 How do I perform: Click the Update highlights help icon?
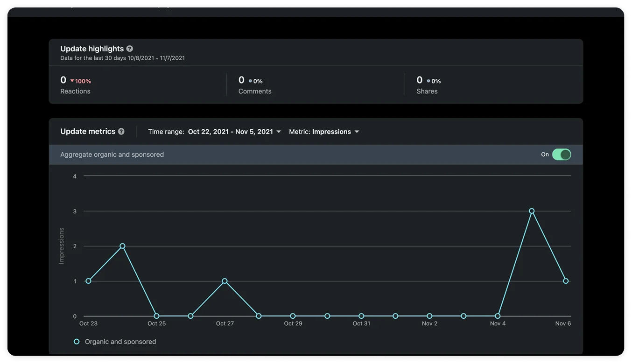tap(130, 49)
